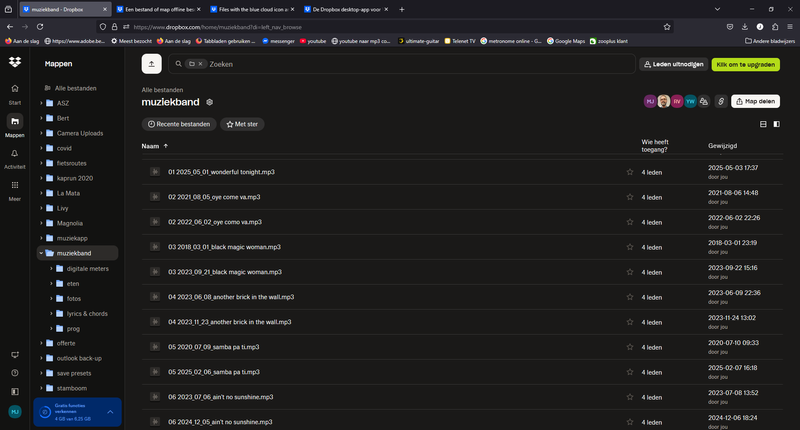Open the MJ account avatar menu

coord(14,411)
